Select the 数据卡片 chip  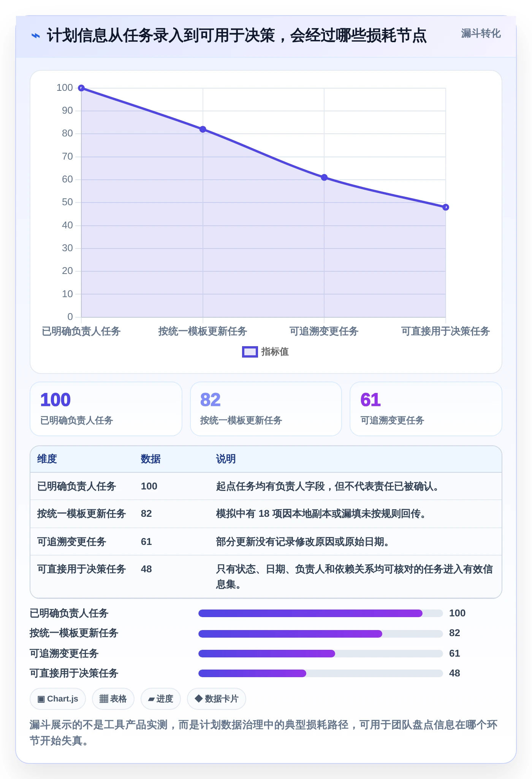pos(217,699)
